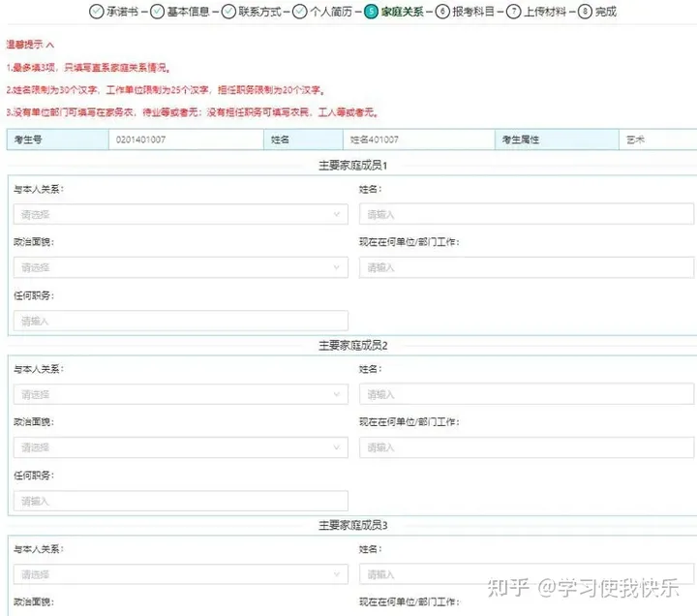The image size is (697, 616).
Task: Click the 联系方式 step checkmark icon
Action: pyautogui.click(x=228, y=11)
